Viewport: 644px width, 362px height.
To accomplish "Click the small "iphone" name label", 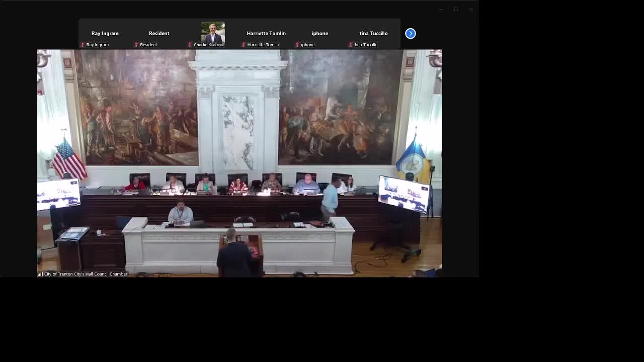I will point(308,45).
